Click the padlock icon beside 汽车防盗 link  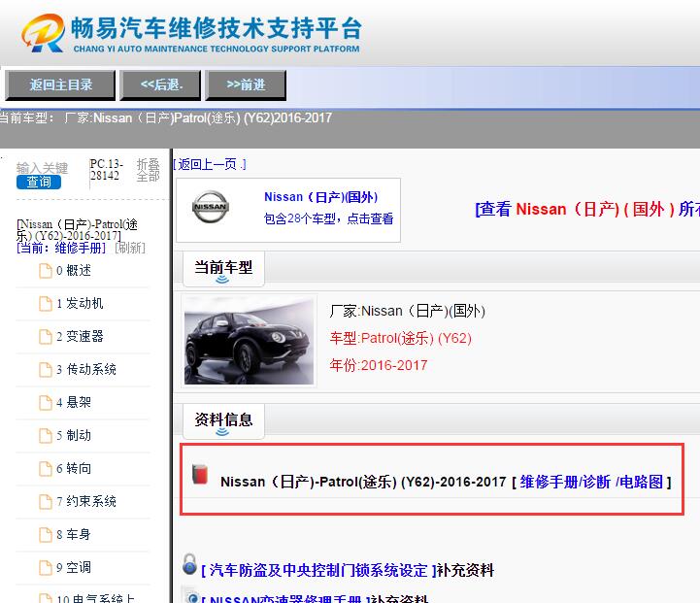click(189, 564)
